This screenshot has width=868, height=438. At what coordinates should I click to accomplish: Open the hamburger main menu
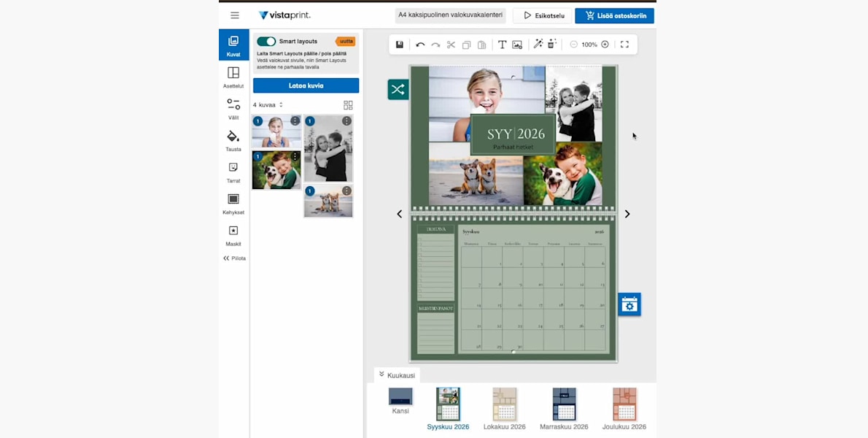(x=235, y=15)
